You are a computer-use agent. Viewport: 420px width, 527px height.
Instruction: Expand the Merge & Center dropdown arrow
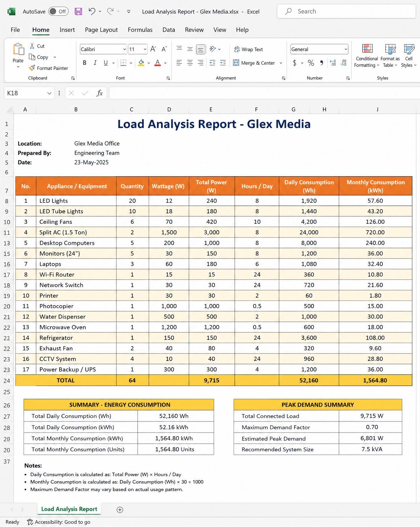(x=281, y=63)
